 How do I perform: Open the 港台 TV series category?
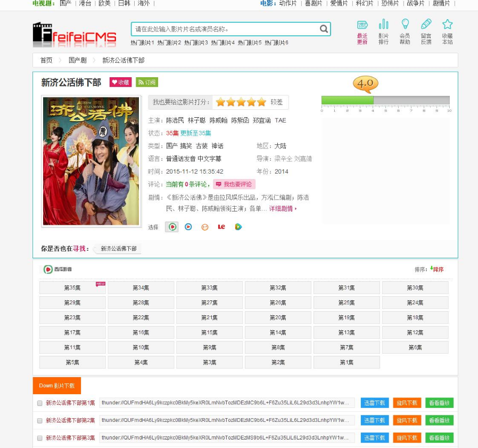[85, 3]
